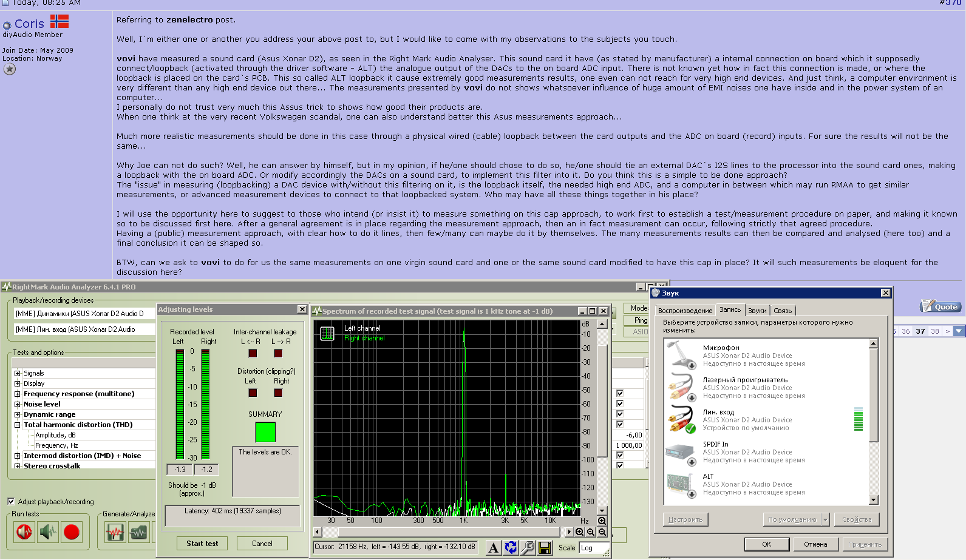Switch to Связь tab
The width and height of the screenshot is (966, 560).
click(783, 311)
